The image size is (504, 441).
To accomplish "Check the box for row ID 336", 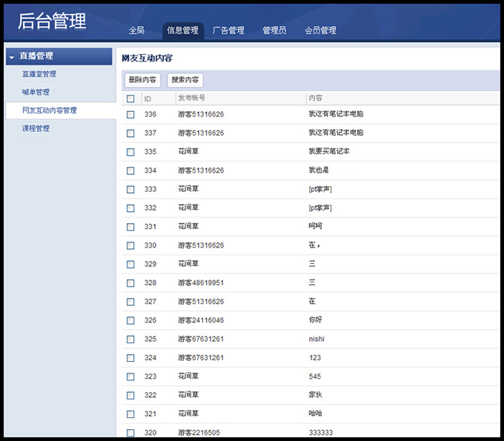I will [130, 114].
